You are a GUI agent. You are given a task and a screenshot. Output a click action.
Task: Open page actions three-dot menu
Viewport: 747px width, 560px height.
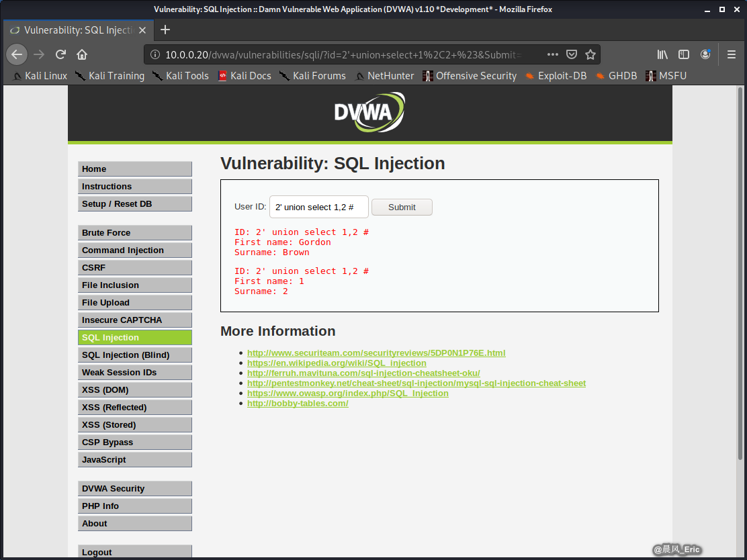553,55
